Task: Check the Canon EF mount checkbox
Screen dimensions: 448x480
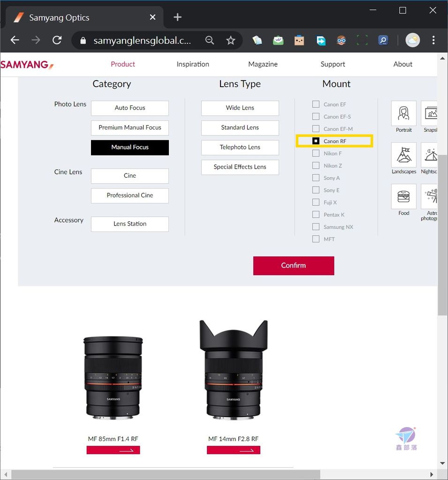Action: (316, 105)
